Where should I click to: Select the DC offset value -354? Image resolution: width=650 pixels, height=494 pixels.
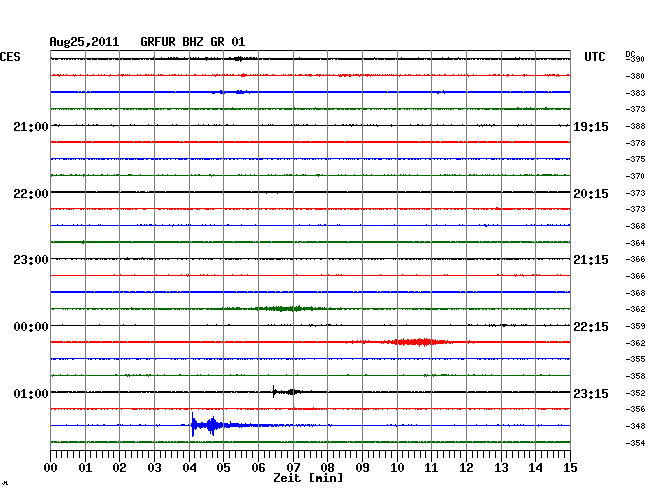(x=635, y=443)
